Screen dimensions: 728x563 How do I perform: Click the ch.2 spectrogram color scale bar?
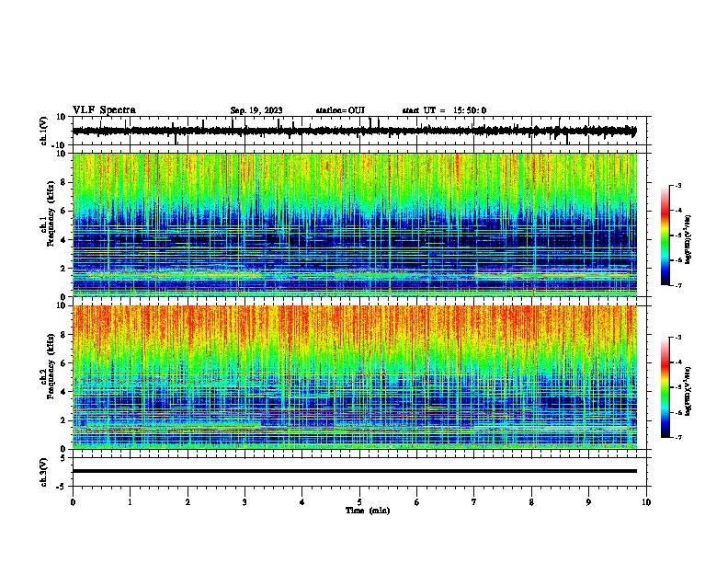coord(665,387)
